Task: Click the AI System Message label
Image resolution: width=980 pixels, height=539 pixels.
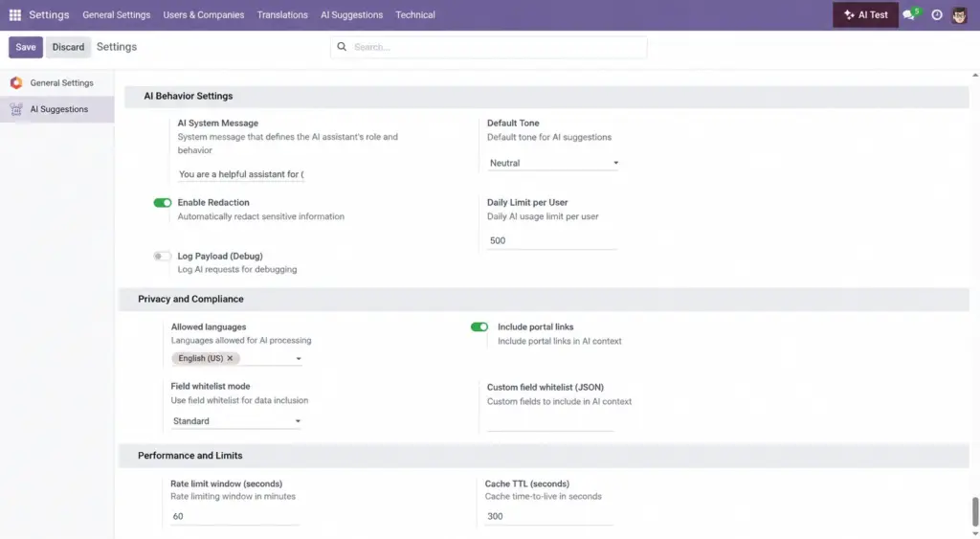Action: (217, 124)
